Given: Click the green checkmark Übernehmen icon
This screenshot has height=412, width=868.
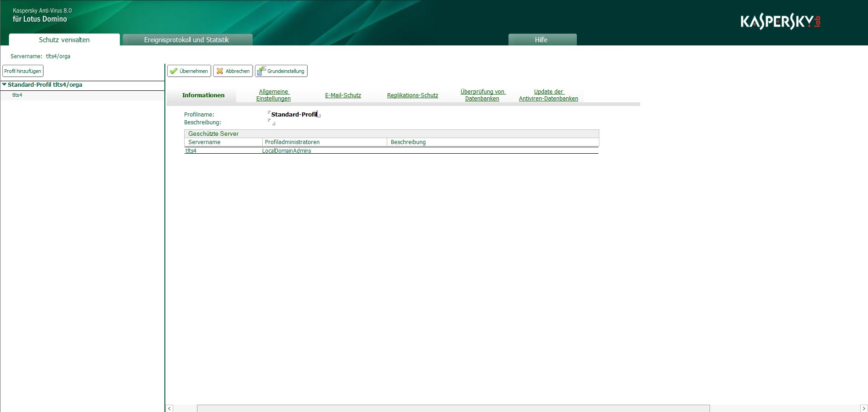Looking at the screenshot, I should click(x=174, y=71).
